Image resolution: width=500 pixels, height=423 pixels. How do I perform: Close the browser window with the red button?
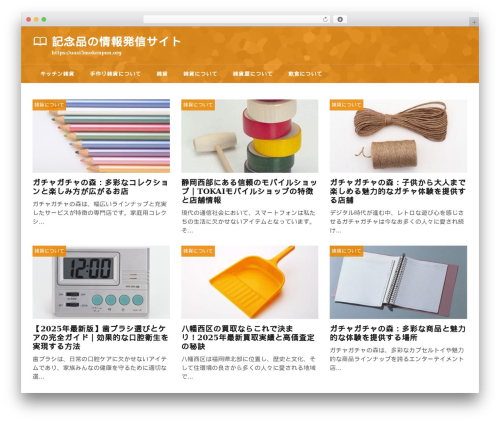(x=29, y=19)
